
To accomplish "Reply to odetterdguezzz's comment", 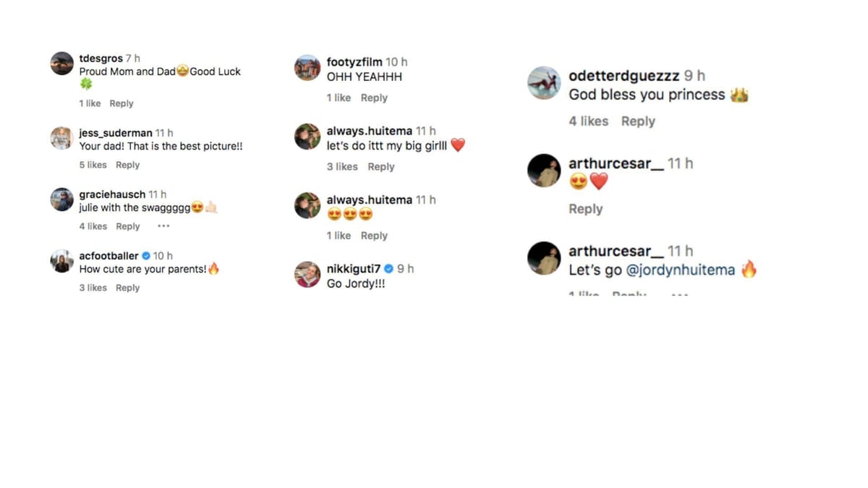I will click(638, 121).
